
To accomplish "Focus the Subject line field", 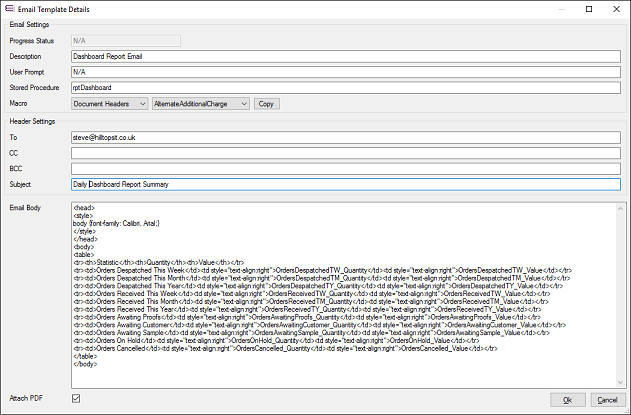I will [345, 185].
